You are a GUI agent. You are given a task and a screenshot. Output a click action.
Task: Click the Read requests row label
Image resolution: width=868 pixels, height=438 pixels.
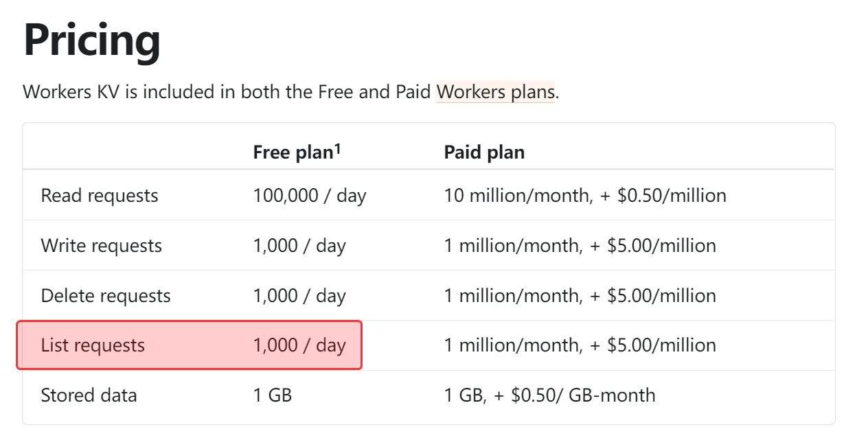coord(100,196)
